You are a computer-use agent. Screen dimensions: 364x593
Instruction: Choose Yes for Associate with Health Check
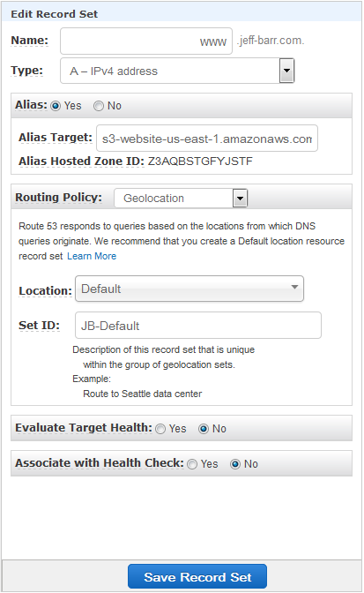tap(192, 464)
